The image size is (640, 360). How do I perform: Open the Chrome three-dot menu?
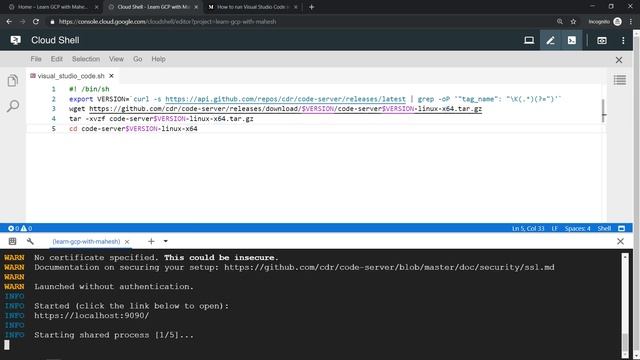click(631, 22)
